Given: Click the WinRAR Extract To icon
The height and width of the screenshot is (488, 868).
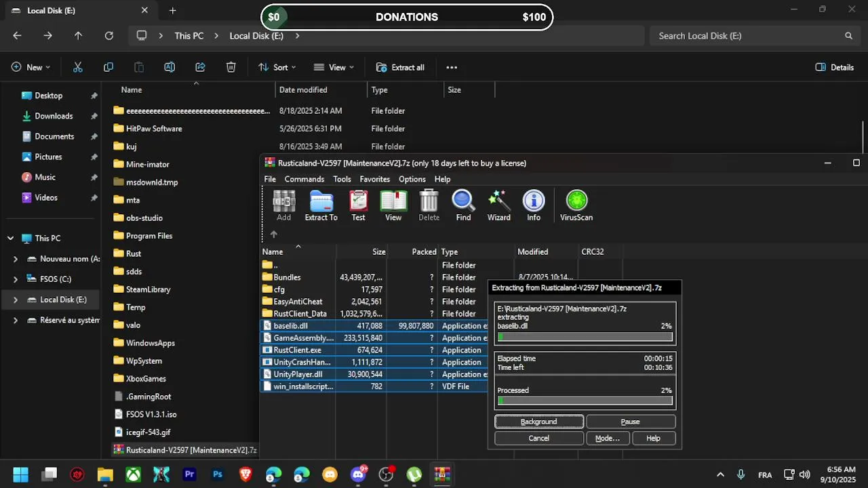Looking at the screenshot, I should coord(321,205).
